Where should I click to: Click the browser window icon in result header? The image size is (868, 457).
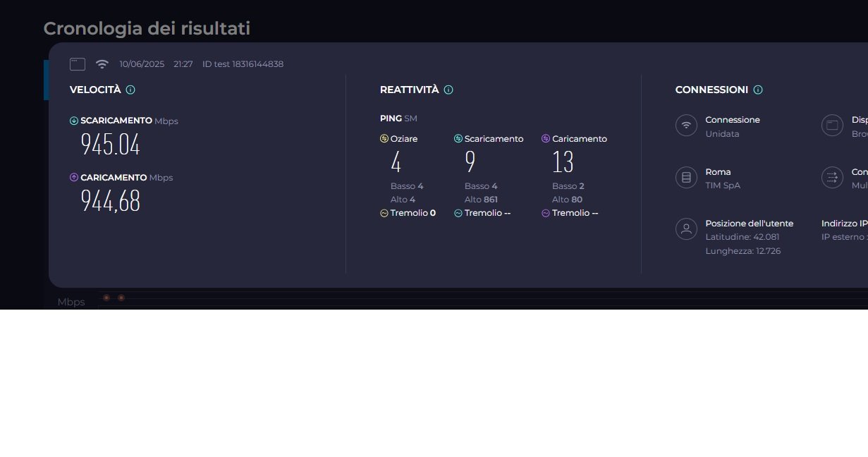click(x=78, y=64)
